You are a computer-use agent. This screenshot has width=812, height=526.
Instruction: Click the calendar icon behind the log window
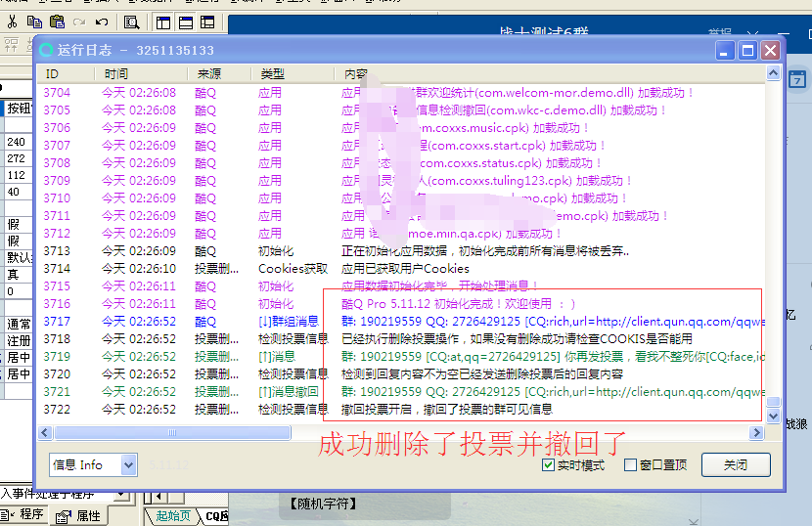click(797, 80)
